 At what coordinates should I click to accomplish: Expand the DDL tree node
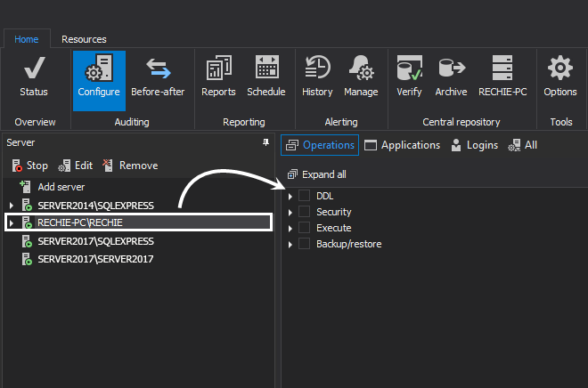(290, 196)
